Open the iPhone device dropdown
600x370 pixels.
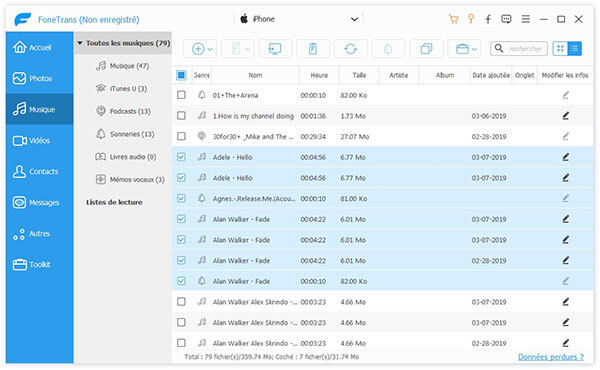point(298,19)
